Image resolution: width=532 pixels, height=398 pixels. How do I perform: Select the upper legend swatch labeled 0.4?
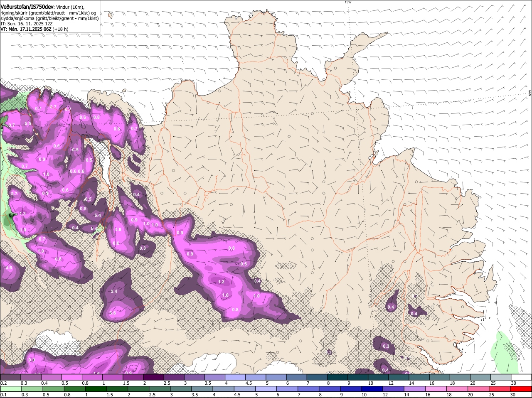pyautogui.click(x=51, y=377)
